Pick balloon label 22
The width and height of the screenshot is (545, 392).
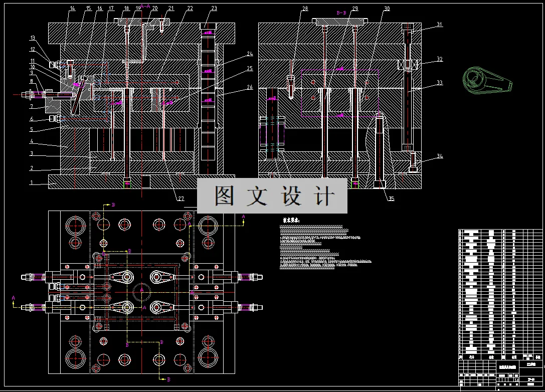pos(190,9)
